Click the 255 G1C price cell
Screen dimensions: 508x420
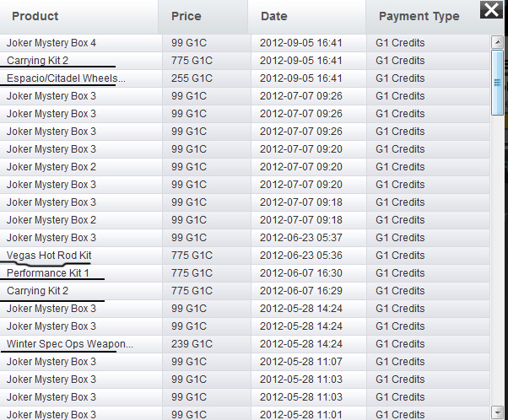pyautogui.click(x=192, y=78)
